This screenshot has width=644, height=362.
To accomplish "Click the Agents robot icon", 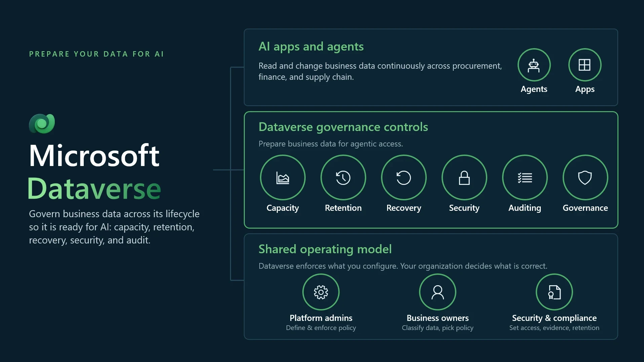I will [x=534, y=65].
